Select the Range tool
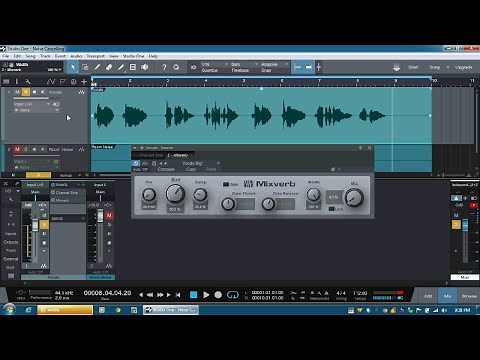The width and height of the screenshot is (480, 360). [85, 67]
